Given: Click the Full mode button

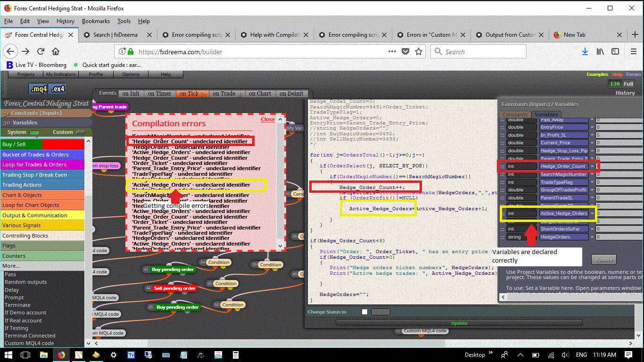Looking at the screenshot, I should pyautogui.click(x=628, y=84).
